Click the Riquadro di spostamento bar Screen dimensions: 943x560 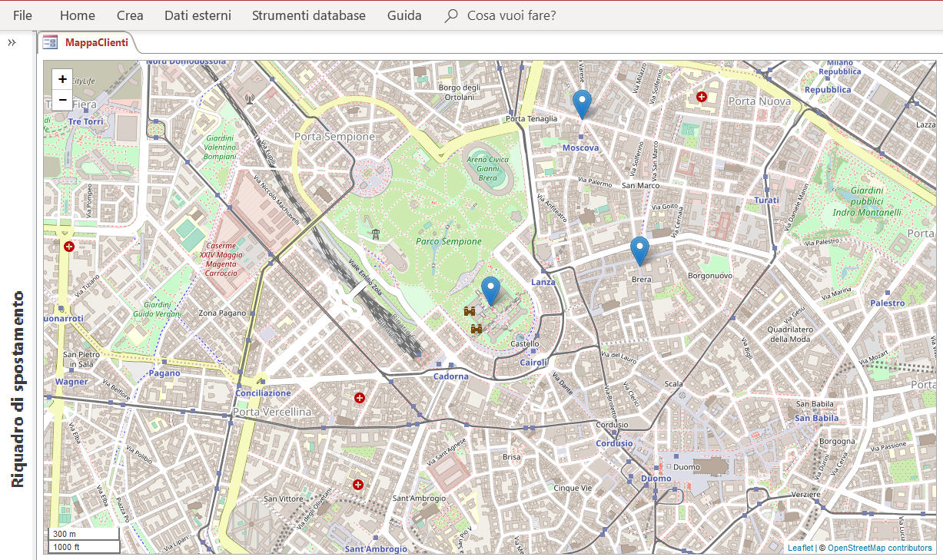click(18, 389)
